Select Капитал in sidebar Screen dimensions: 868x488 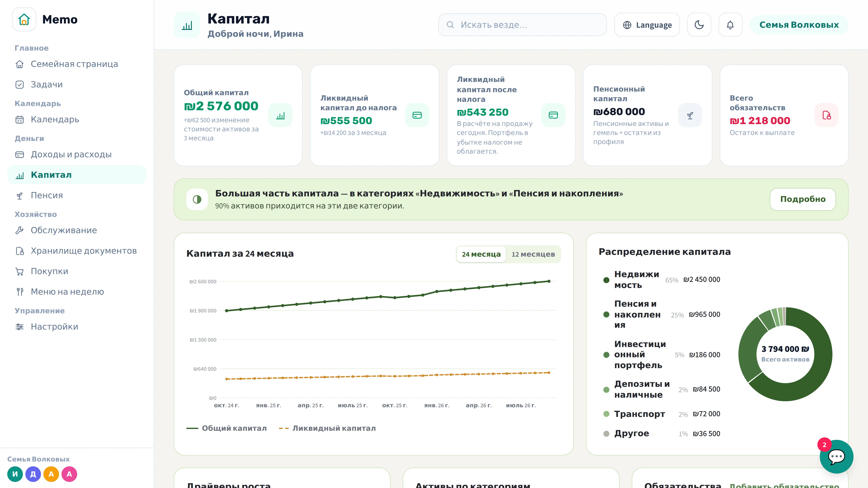pos(77,175)
